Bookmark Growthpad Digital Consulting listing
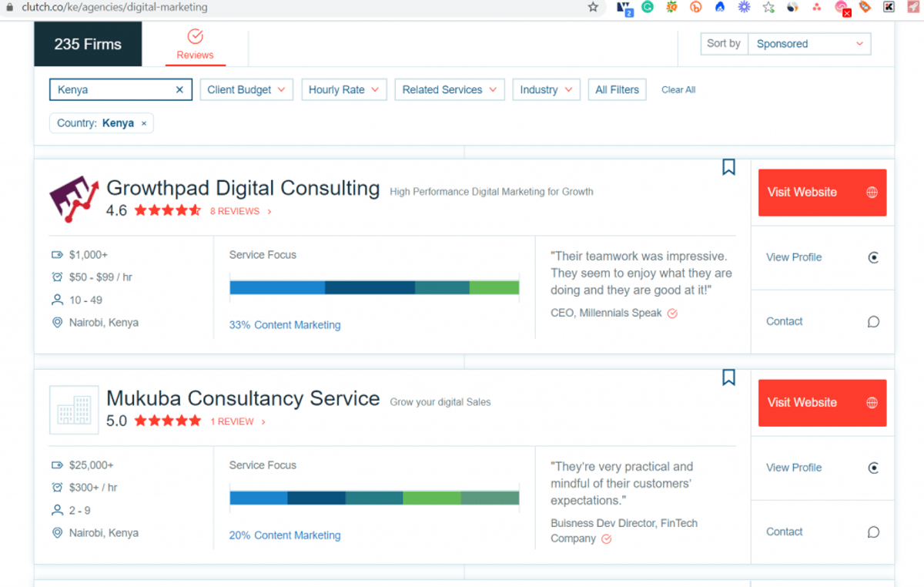The image size is (924, 587). coord(728,167)
